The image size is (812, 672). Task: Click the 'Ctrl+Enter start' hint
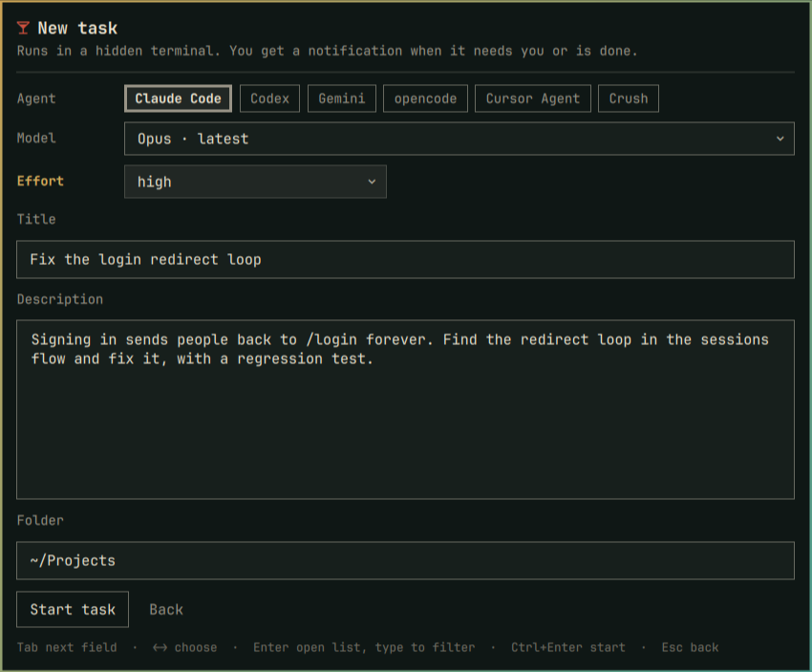click(568, 648)
